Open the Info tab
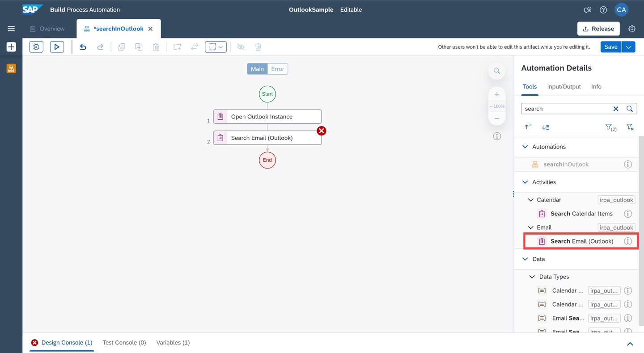Image resolution: width=644 pixels, height=353 pixels. (x=596, y=87)
